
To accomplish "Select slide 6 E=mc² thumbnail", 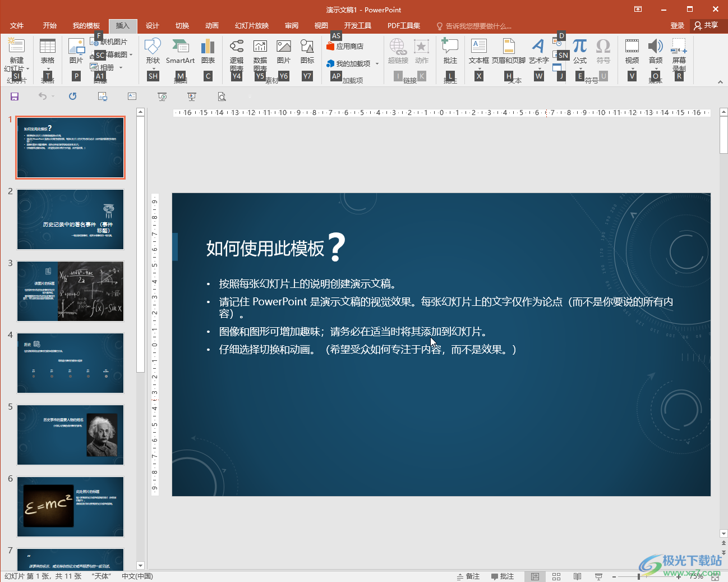I will 70,507.
